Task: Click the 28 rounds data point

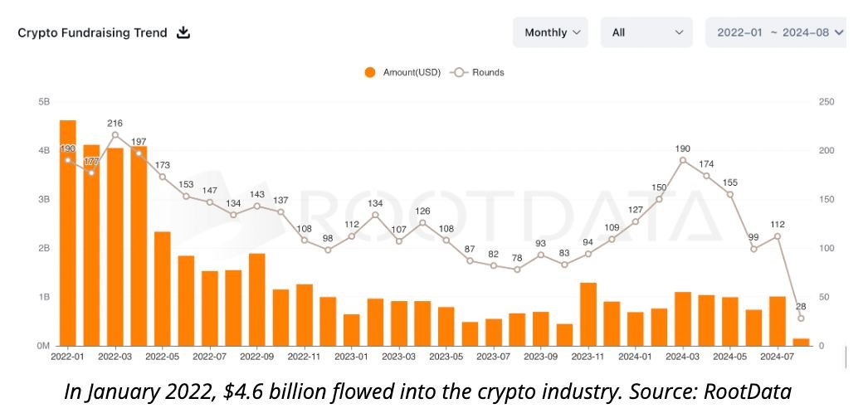Action: (x=801, y=318)
